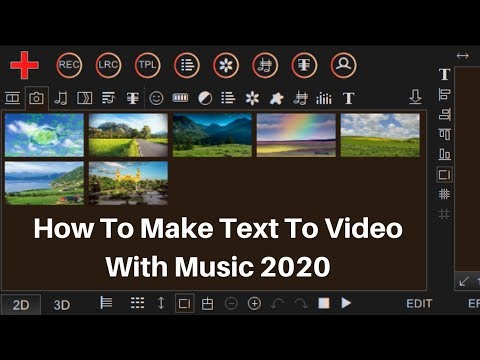Select the lake and hillside thumbnail

[x=44, y=183]
